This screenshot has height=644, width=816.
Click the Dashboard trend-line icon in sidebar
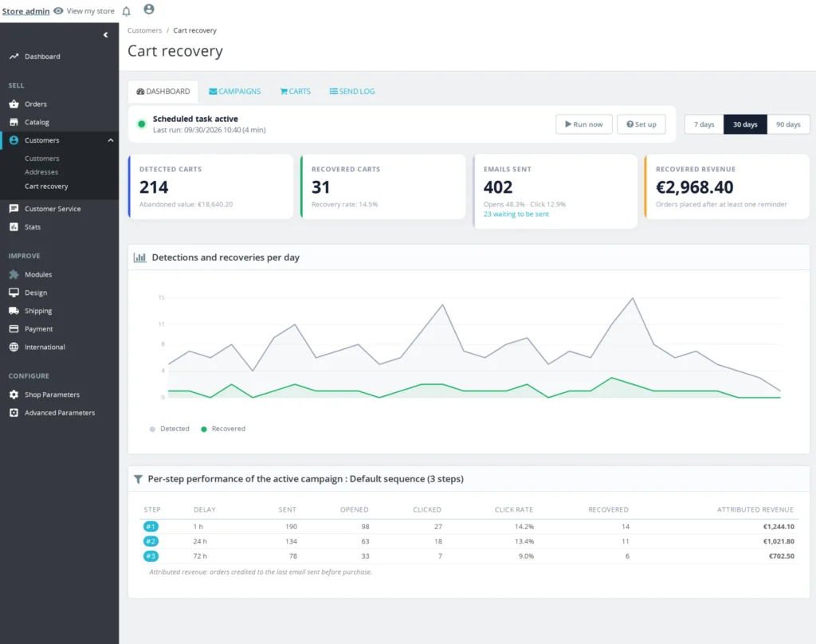pyautogui.click(x=14, y=57)
